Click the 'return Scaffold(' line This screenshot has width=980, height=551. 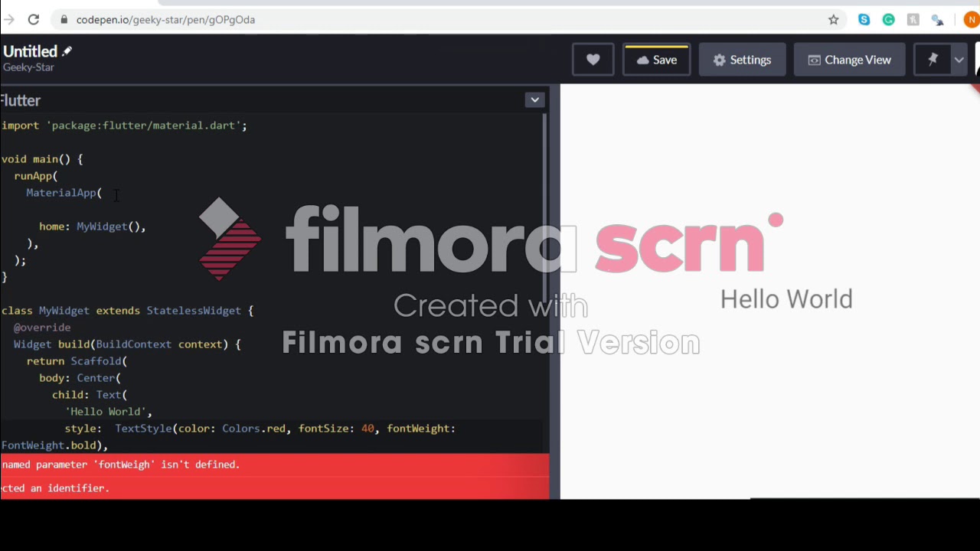click(x=77, y=361)
